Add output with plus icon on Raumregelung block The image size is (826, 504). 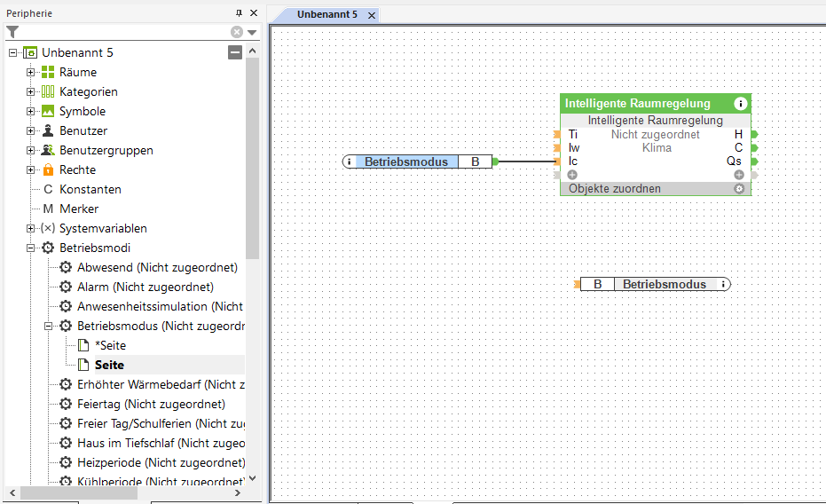tap(739, 175)
